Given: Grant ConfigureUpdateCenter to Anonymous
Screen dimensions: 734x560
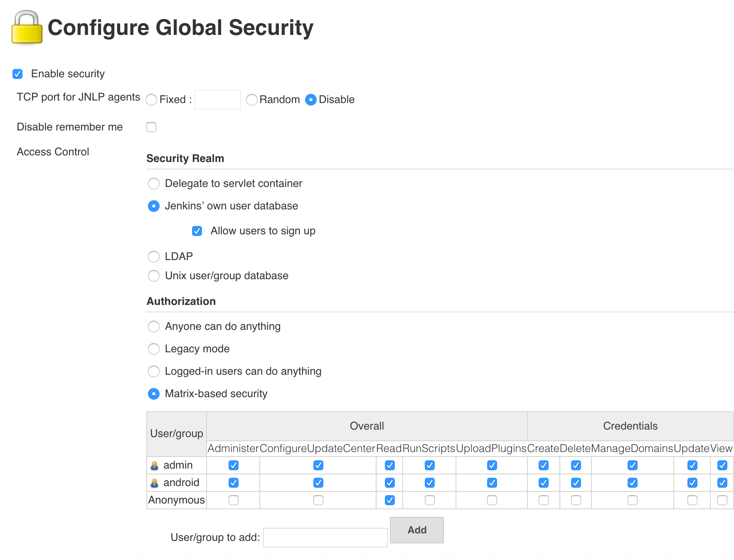Looking at the screenshot, I should click(318, 500).
